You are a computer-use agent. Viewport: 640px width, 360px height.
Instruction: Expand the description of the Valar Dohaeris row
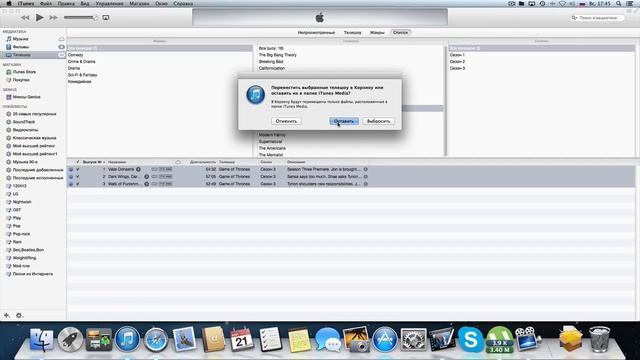click(x=366, y=169)
